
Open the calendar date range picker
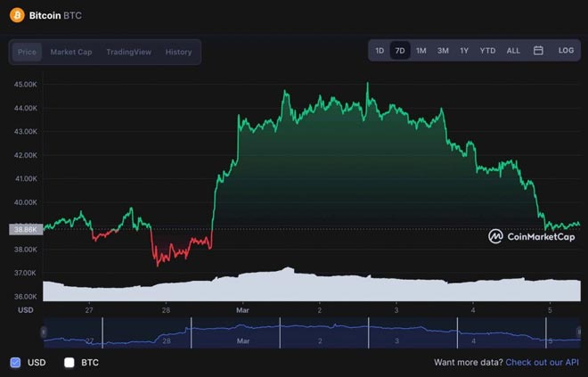click(x=538, y=51)
